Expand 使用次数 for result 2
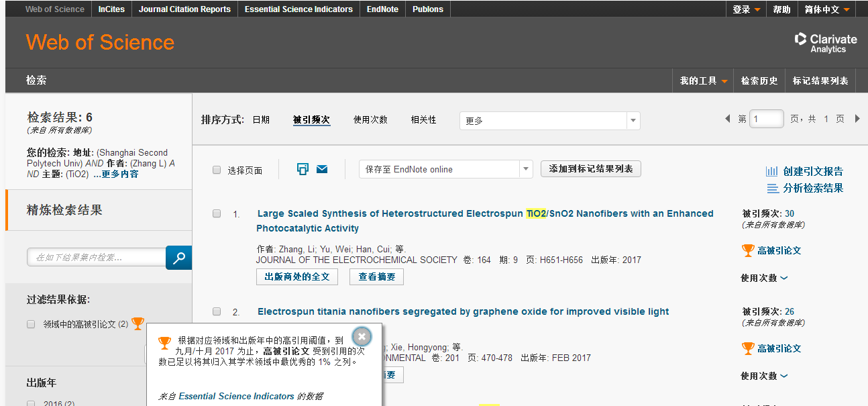 point(764,376)
